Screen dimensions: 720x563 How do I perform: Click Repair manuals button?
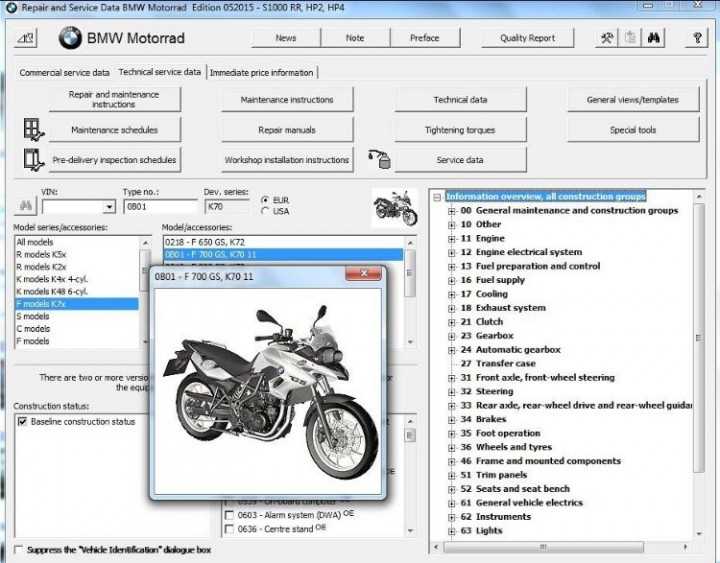[x=287, y=130]
